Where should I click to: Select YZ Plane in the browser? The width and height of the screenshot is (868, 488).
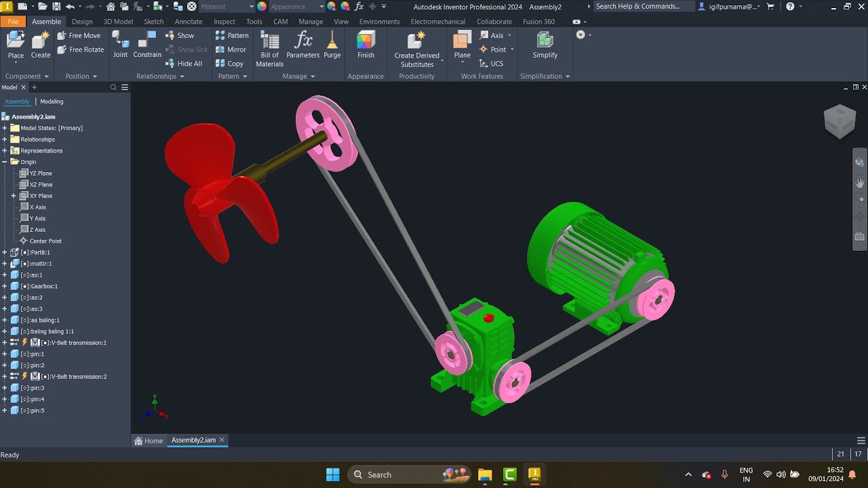click(x=41, y=174)
